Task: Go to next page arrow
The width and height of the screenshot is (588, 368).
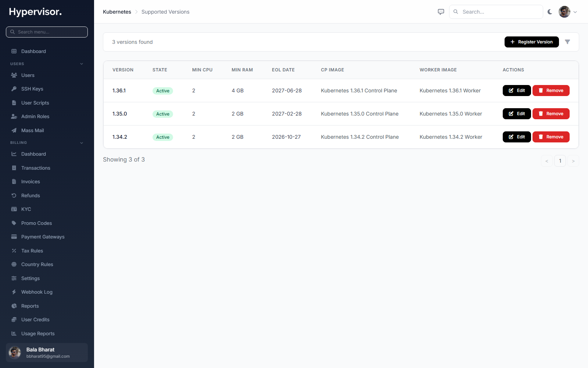Action: (573, 161)
